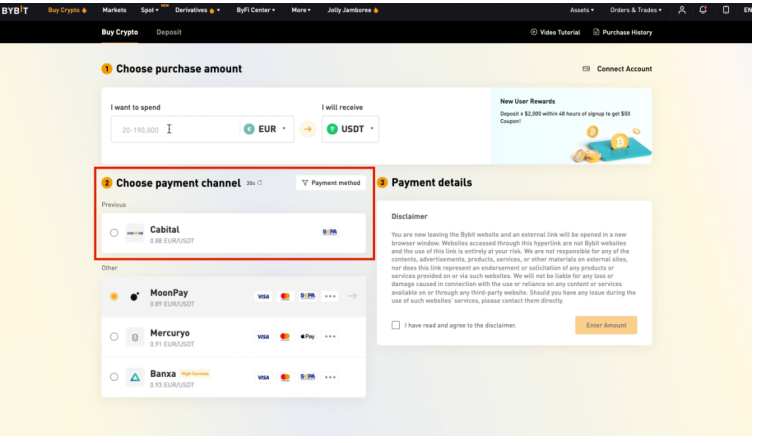Click the arrow at the end of MoonPay row
The image size is (759, 443).
click(352, 296)
